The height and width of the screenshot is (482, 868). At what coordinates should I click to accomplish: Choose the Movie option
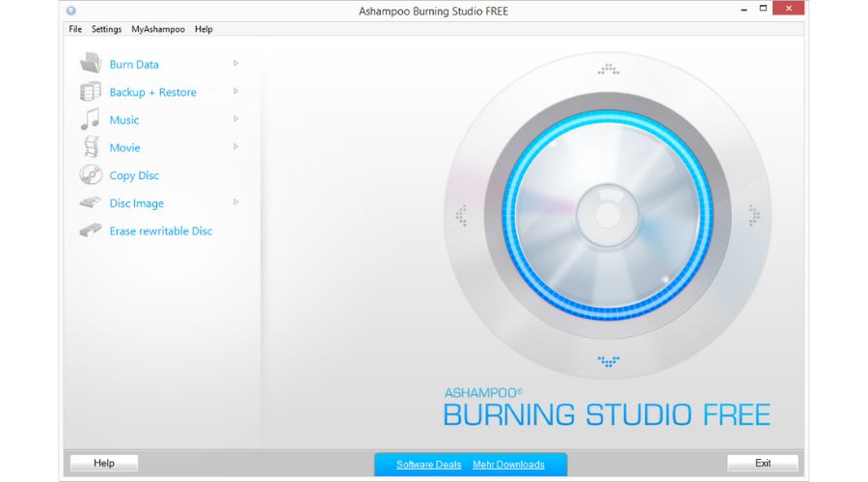pyautogui.click(x=124, y=147)
